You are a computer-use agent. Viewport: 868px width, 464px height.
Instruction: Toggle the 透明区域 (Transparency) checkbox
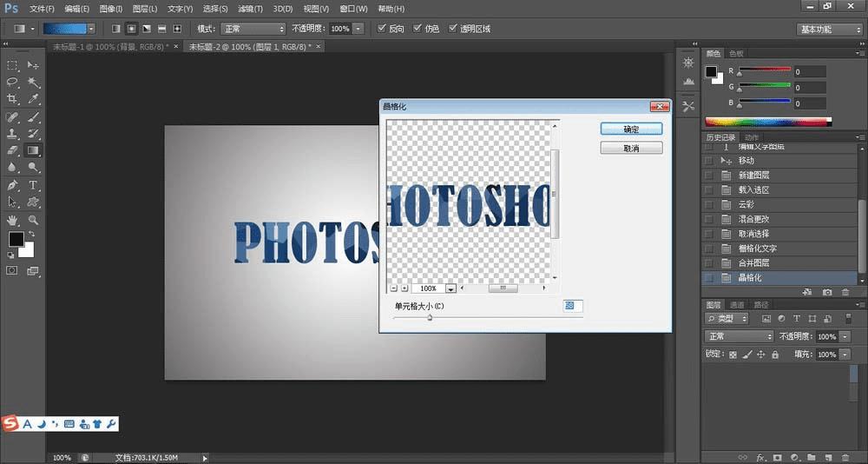pos(453,29)
